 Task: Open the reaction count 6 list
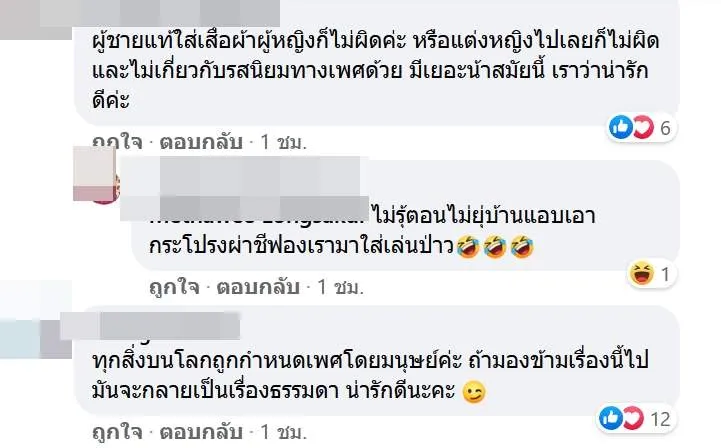[x=665, y=128]
